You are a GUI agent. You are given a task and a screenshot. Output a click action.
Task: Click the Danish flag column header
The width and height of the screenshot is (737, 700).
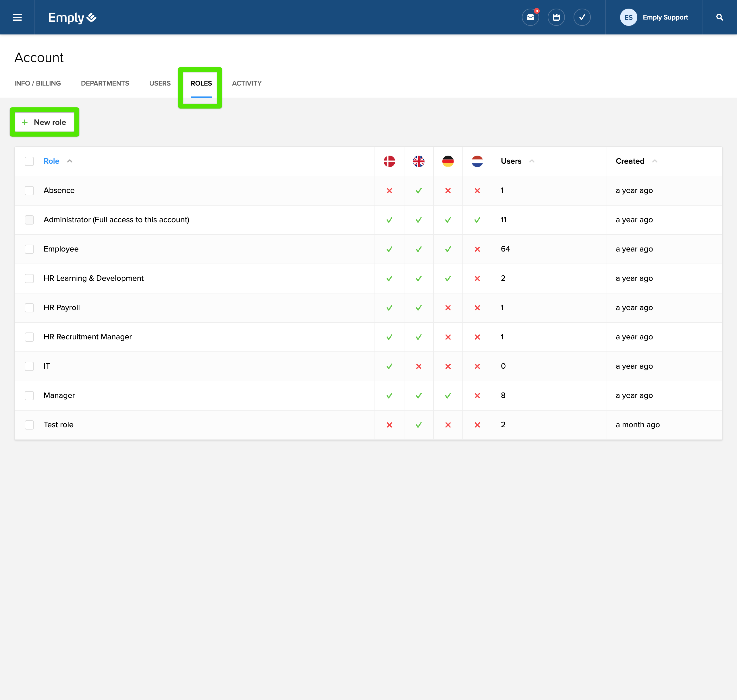pyautogui.click(x=389, y=161)
